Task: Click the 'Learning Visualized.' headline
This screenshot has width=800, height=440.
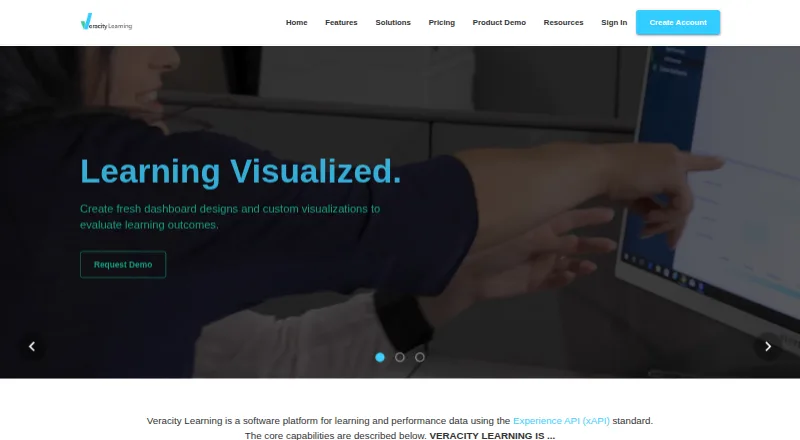Action: click(x=241, y=171)
